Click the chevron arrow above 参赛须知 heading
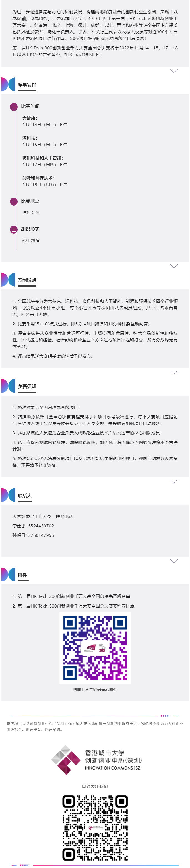The height and width of the screenshot is (868, 190). (173, 372)
